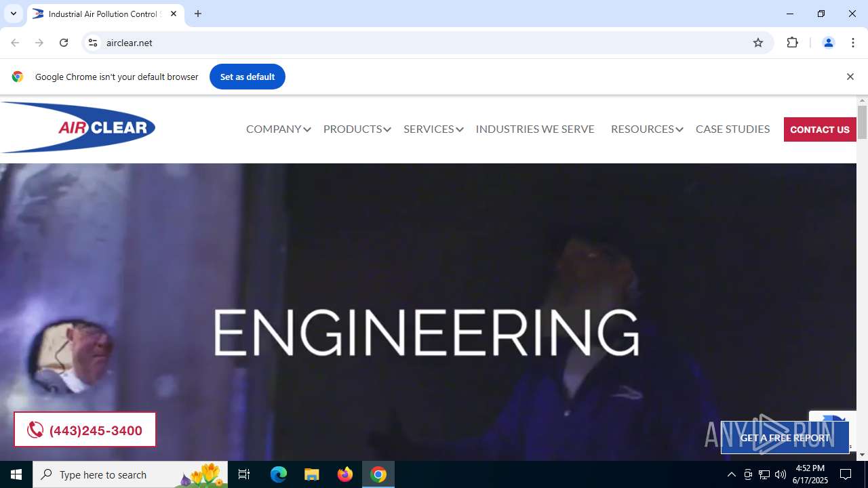Open the tray icon beside the hidden-icons arrow

pos(748,474)
